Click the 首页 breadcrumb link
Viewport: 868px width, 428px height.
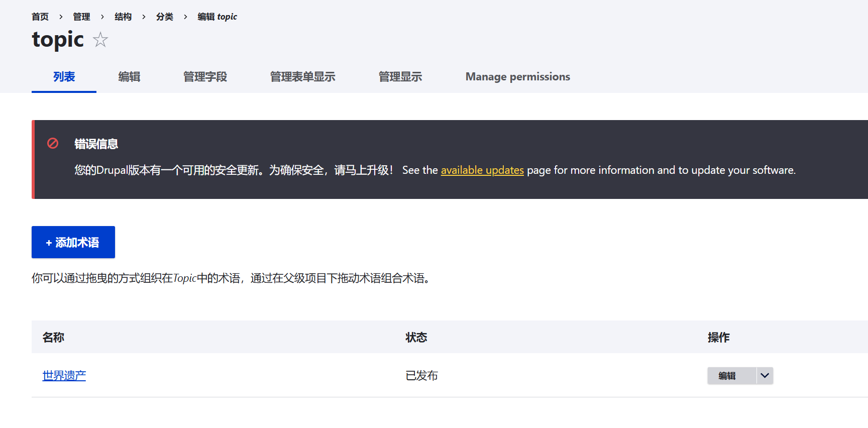point(40,17)
